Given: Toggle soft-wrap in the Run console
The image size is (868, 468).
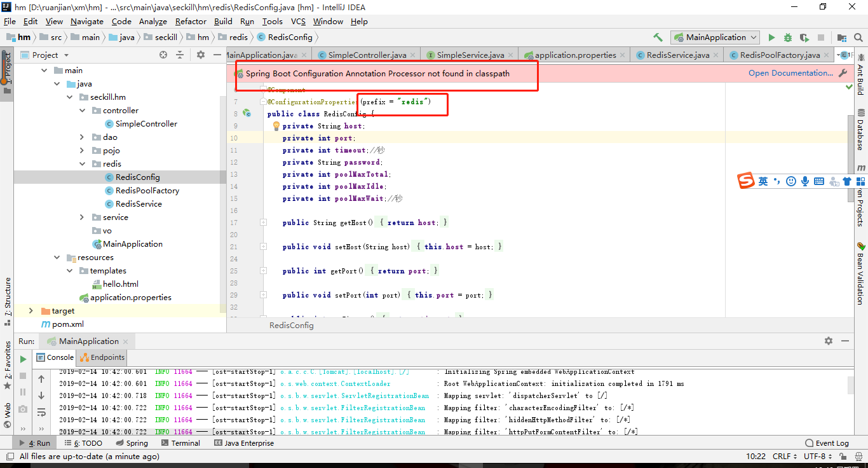Looking at the screenshot, I should 41,412.
